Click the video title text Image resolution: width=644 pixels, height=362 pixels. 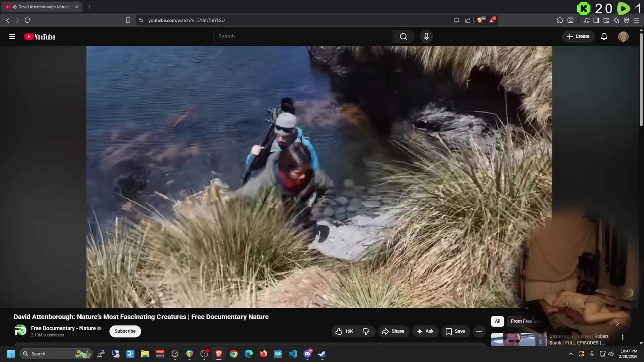click(141, 317)
